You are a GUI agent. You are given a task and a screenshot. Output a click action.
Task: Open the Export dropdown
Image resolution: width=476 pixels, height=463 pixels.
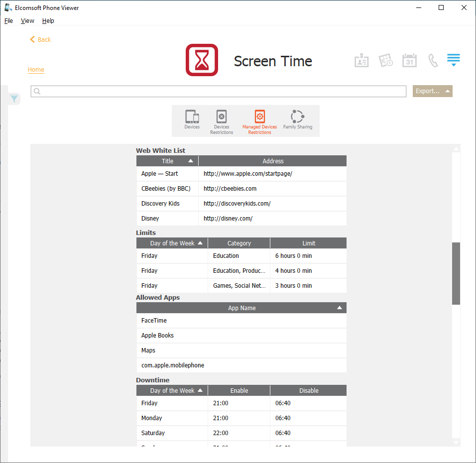[432, 91]
